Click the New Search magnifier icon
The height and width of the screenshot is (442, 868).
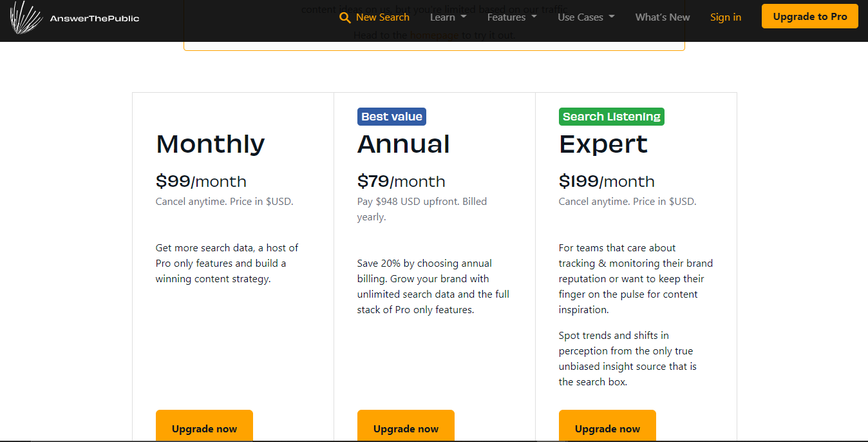(345, 17)
